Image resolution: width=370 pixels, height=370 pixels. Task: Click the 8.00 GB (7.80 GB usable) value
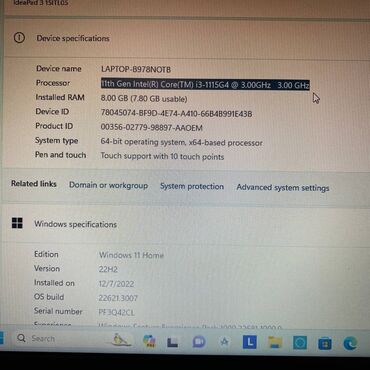pos(144,99)
